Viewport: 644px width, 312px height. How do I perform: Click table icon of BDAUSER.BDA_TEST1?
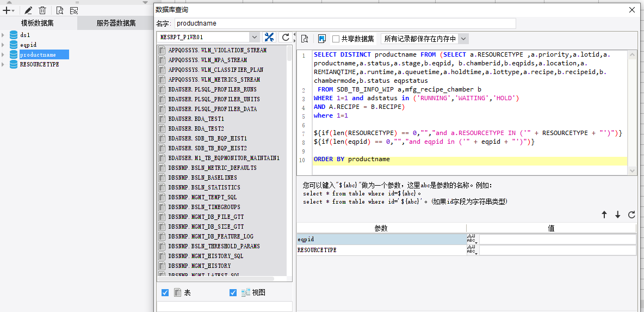tap(162, 119)
